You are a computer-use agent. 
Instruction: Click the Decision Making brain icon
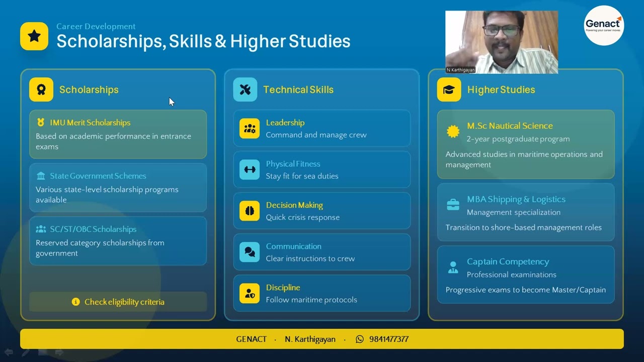[x=250, y=211]
